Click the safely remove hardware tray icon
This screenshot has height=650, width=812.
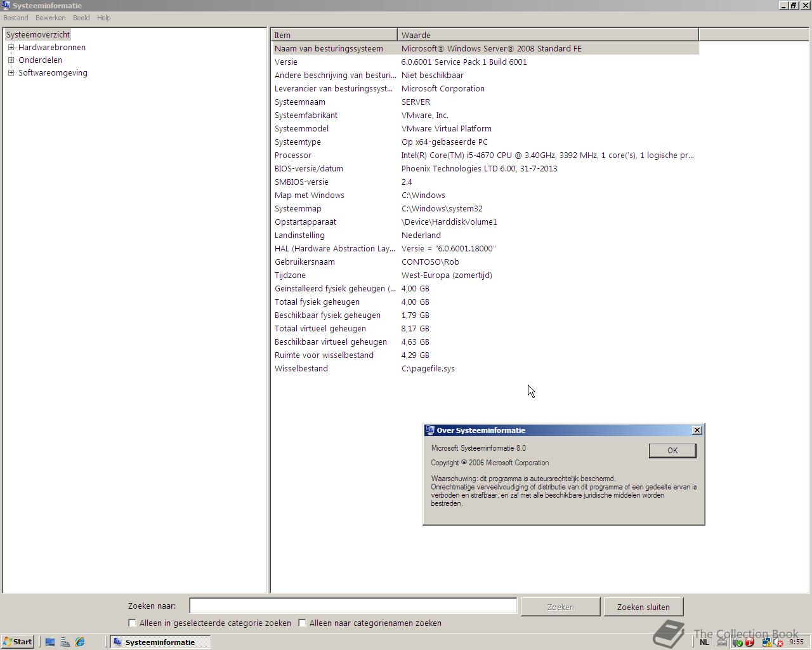pyautogui.click(x=737, y=642)
